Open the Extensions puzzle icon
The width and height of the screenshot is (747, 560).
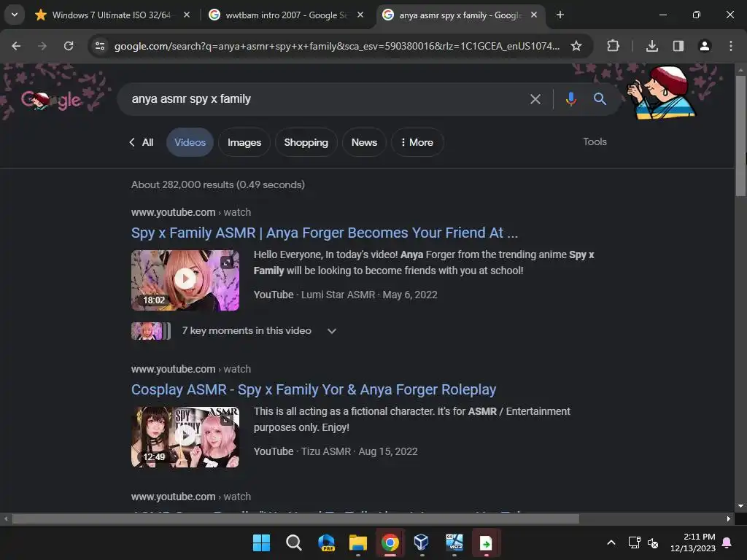(x=613, y=46)
